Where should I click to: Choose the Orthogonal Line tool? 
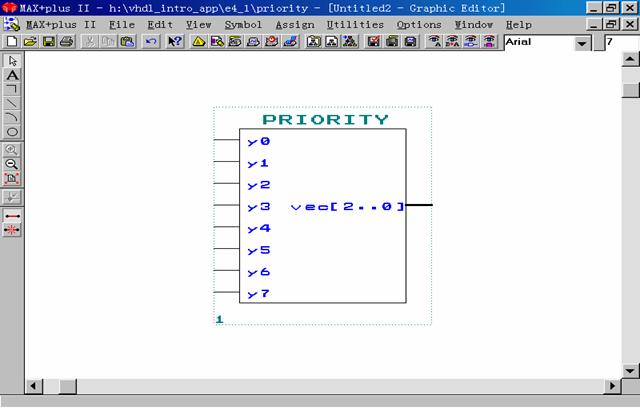click(12, 89)
